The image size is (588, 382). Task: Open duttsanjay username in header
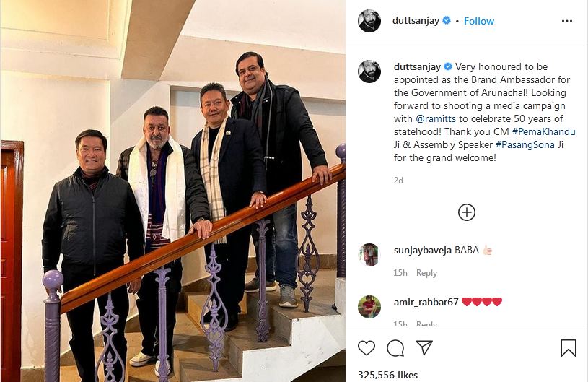point(416,21)
